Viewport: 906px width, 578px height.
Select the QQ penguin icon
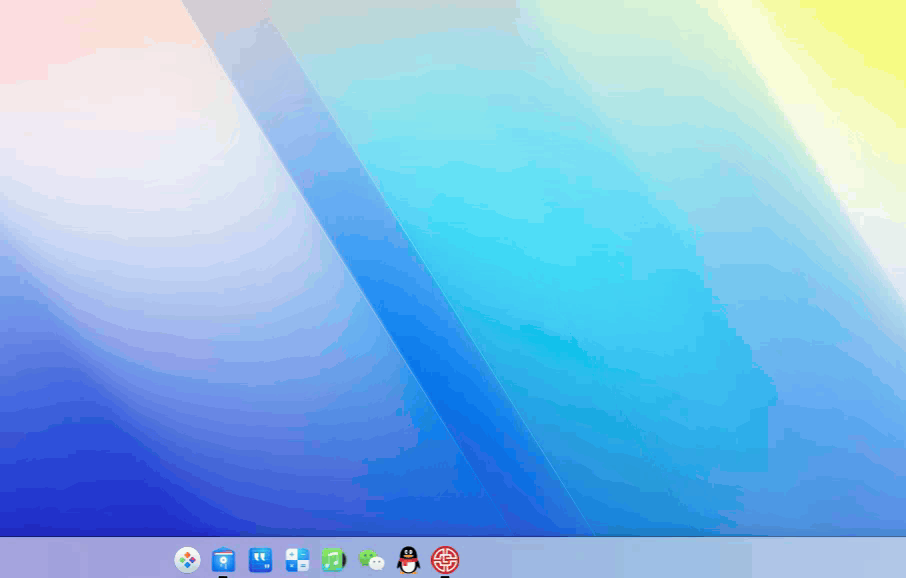point(406,560)
